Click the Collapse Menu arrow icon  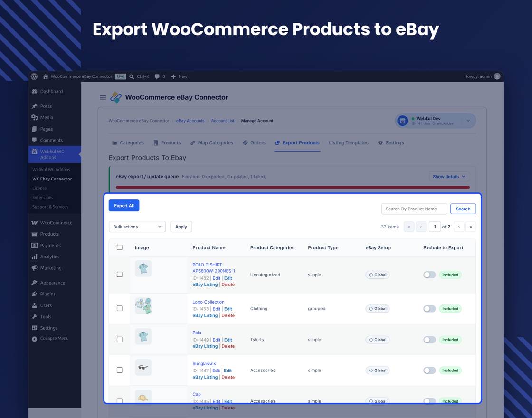tap(35, 339)
